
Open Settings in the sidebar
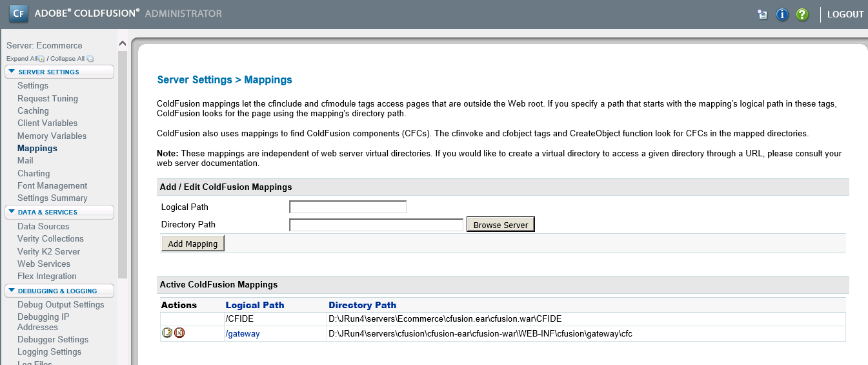point(33,86)
